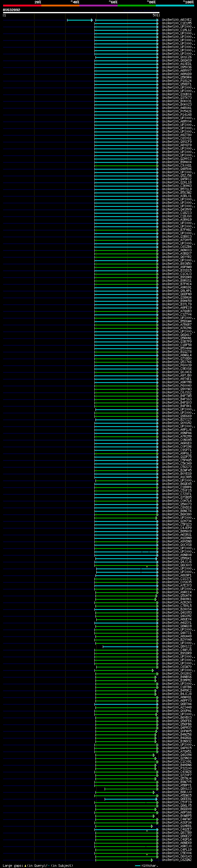
Task: Click the shortened green bar of Q801I3 hit
Action: tap(131, 789)
